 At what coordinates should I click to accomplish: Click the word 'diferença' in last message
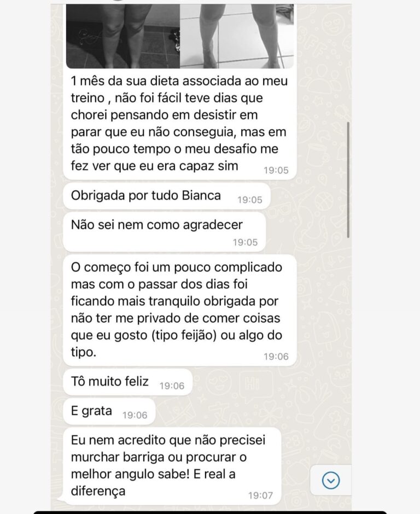pos(98,491)
